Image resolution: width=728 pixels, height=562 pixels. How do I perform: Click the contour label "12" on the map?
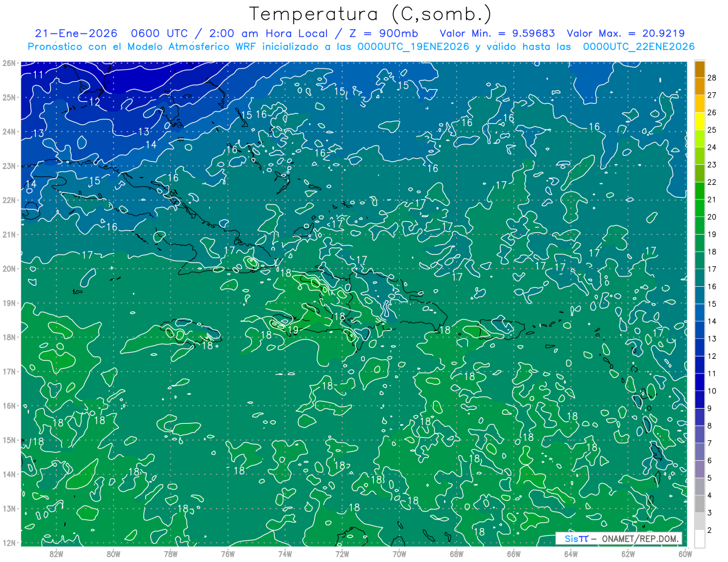coord(95,102)
